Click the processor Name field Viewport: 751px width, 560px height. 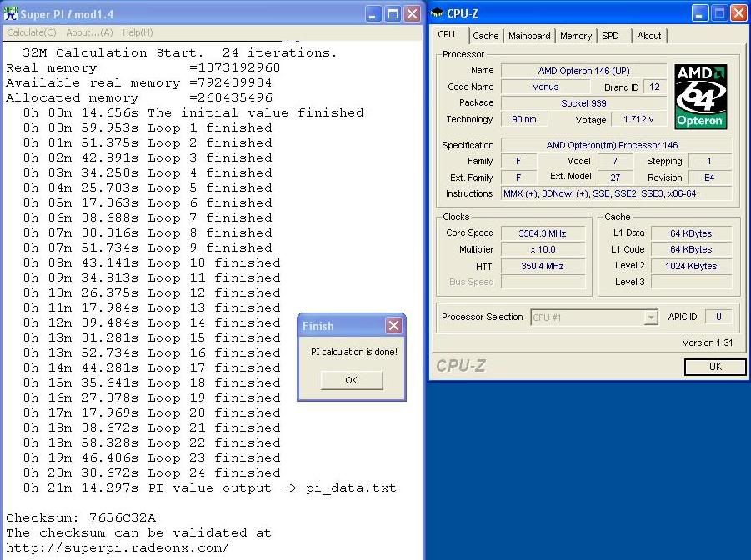583,71
